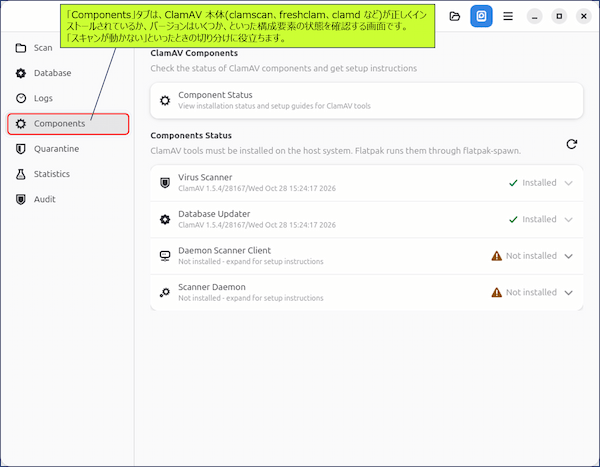Screen dimensions: 600x467
Task: Open the hamburger main menu
Action: (508, 16)
